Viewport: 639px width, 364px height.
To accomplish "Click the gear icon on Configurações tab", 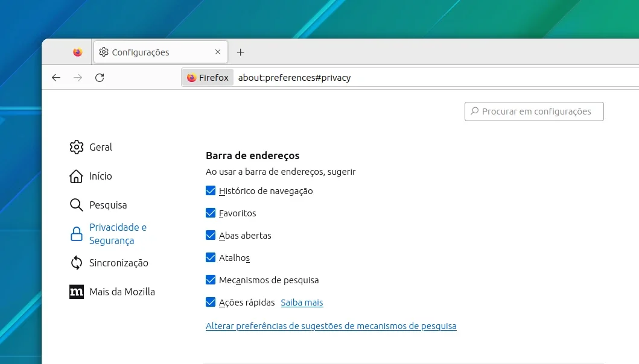I will click(104, 52).
